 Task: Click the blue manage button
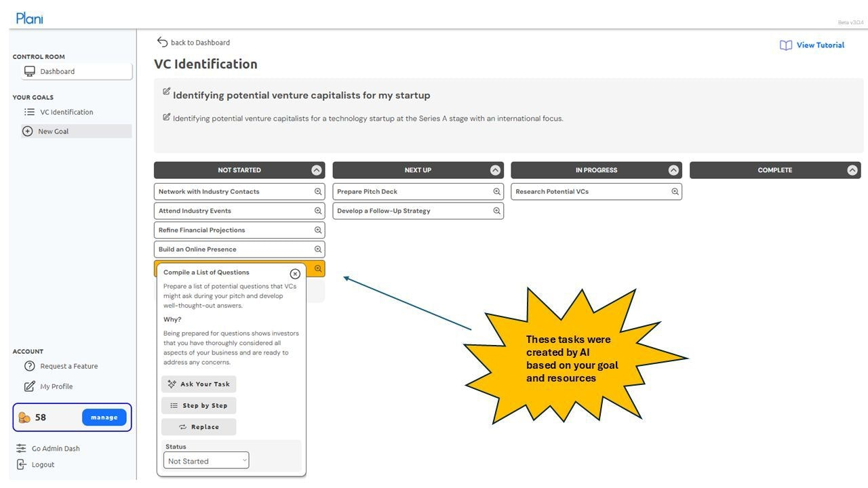click(x=104, y=418)
